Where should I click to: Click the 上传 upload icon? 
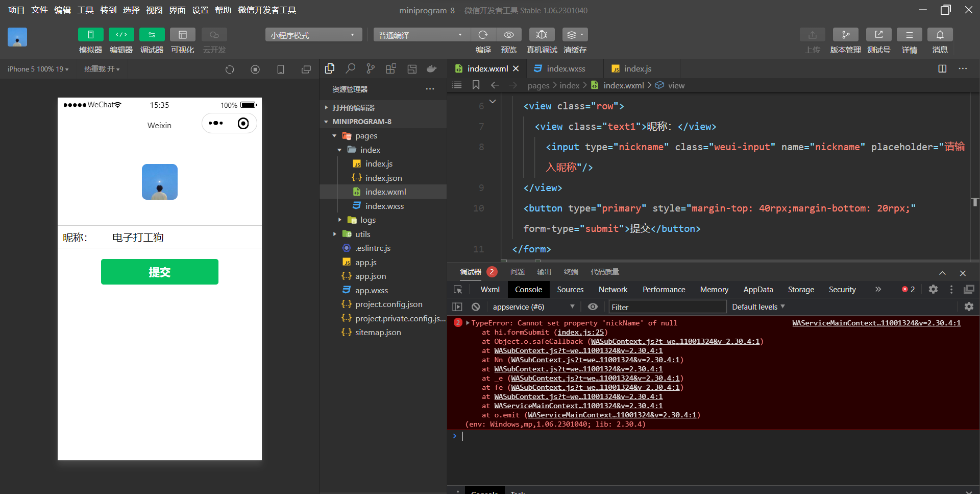(813, 35)
